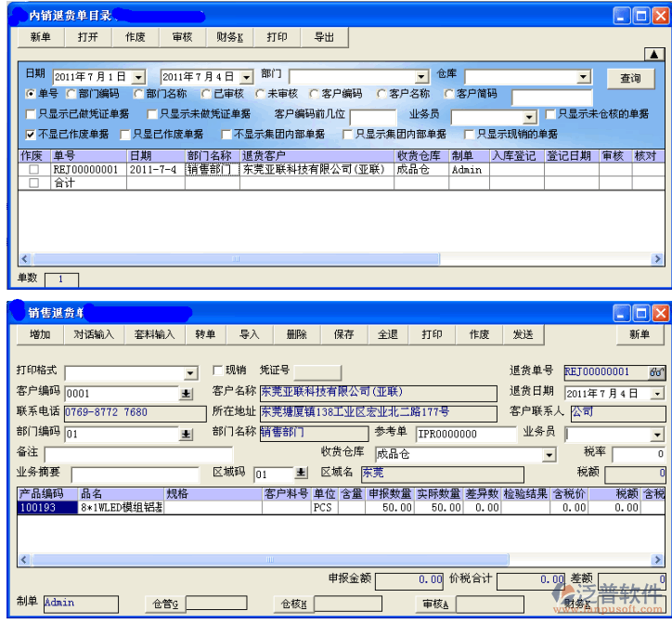Click 保存 in the 销售退货单 toolbar
The image size is (672, 624).
pyautogui.click(x=343, y=334)
